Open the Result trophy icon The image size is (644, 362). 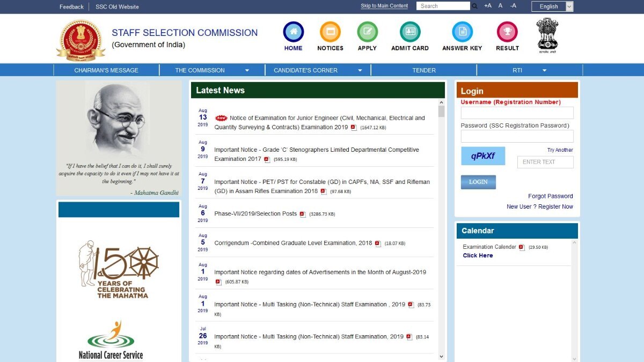pos(507,32)
